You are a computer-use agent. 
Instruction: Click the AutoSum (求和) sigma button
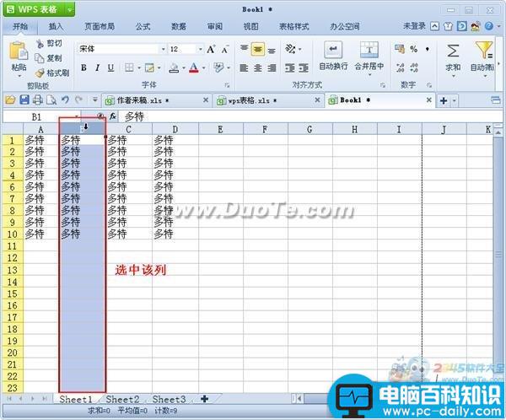click(453, 58)
